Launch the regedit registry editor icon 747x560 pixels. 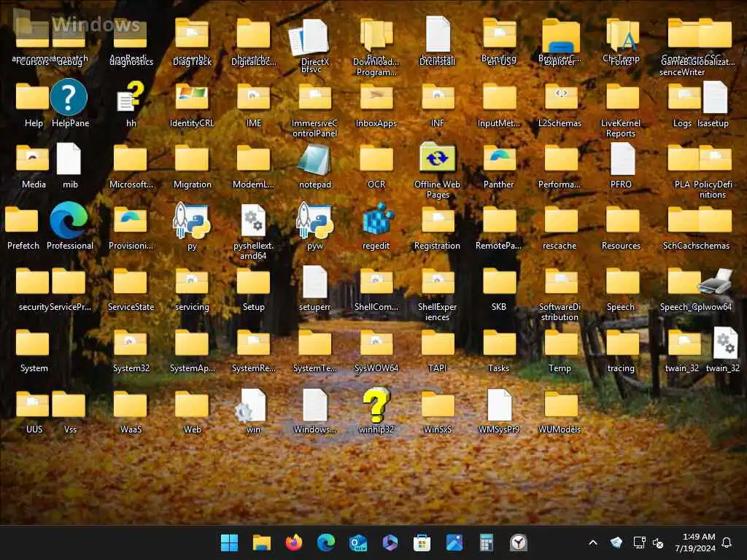coord(376,219)
